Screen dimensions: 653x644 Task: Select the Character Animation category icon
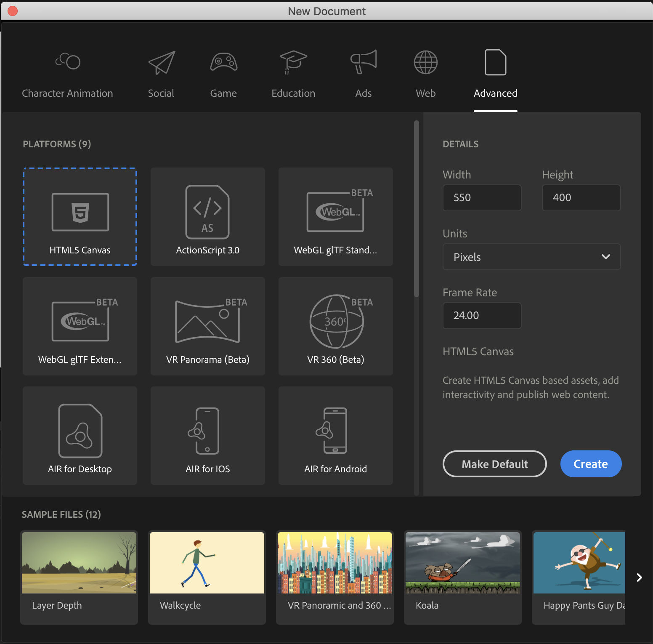(68, 61)
